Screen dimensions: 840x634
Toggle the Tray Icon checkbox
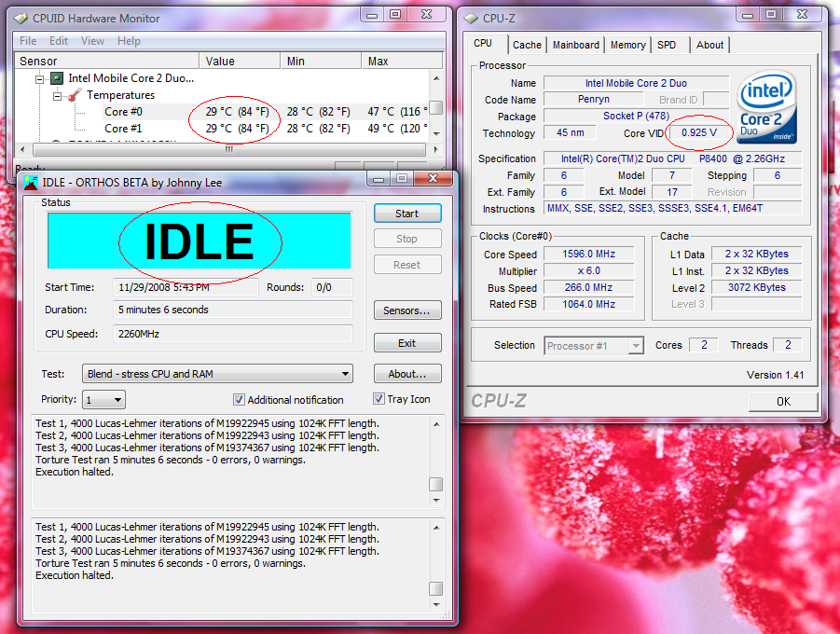tap(379, 399)
